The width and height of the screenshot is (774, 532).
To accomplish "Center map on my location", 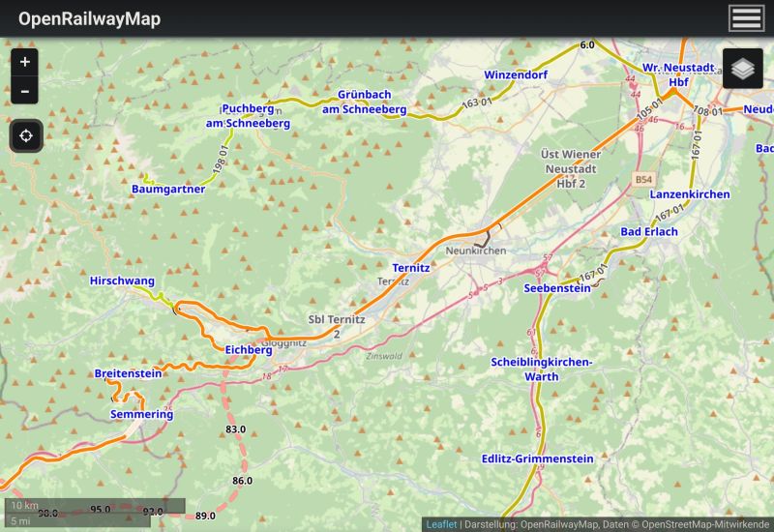I will pyautogui.click(x=26, y=135).
